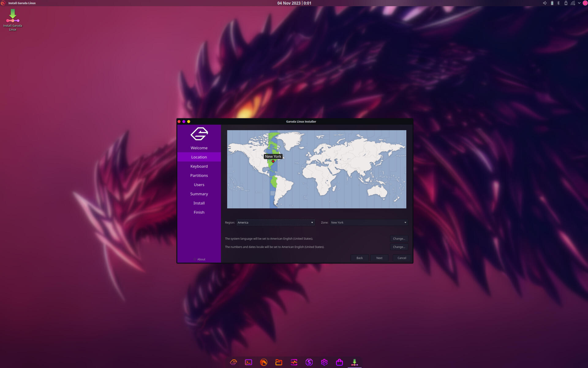Select the Welcome step in sidebar
Image resolution: width=588 pixels, height=368 pixels.
199,148
